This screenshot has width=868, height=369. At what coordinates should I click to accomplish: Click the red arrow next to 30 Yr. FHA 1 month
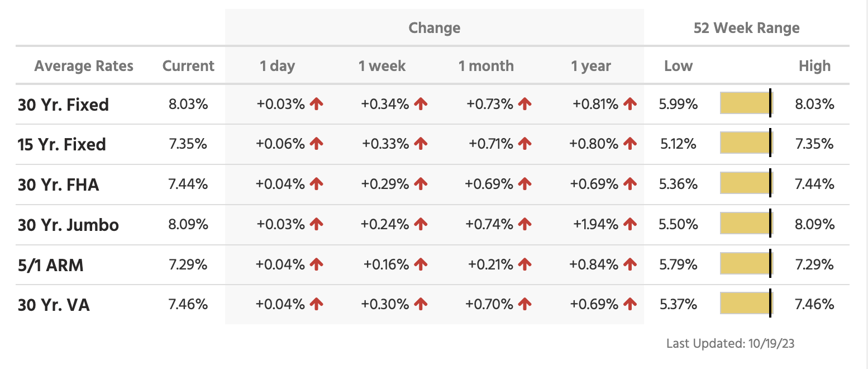[524, 184]
